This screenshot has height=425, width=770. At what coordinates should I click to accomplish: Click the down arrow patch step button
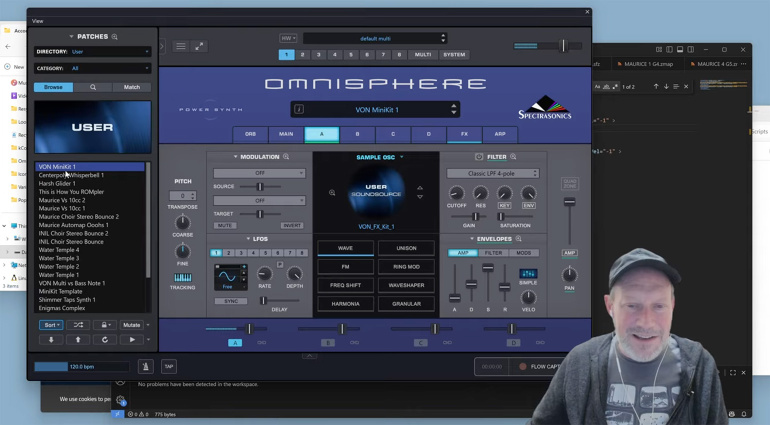(x=51, y=340)
